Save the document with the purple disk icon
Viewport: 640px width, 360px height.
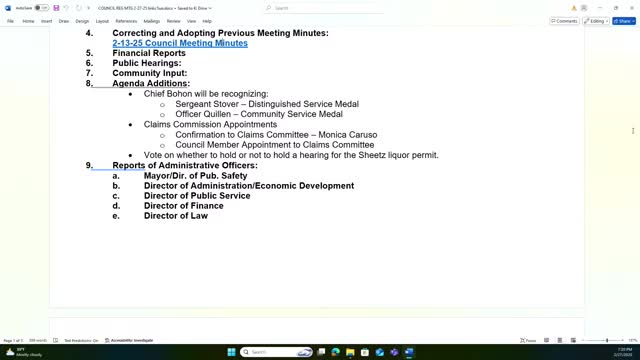coord(56,8)
